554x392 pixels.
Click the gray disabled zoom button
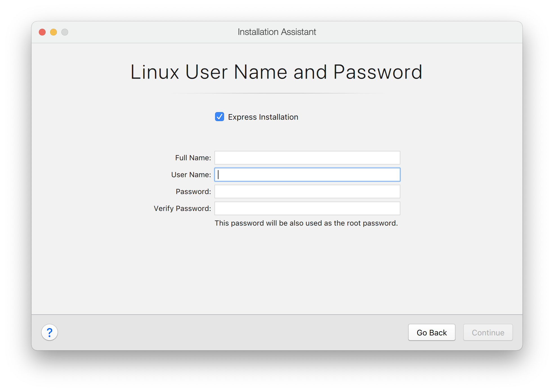65,32
